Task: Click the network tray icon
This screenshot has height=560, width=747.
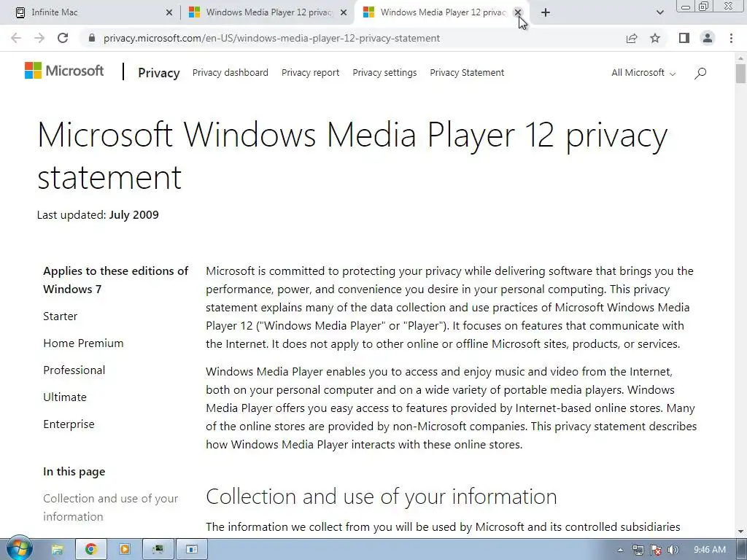Action: tap(638, 550)
